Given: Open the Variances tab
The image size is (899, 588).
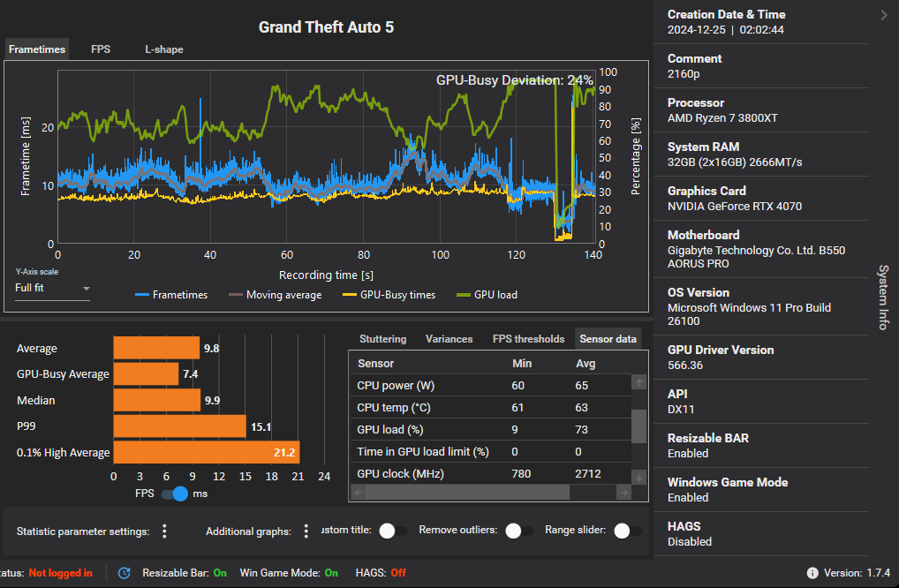Looking at the screenshot, I should click(449, 339).
